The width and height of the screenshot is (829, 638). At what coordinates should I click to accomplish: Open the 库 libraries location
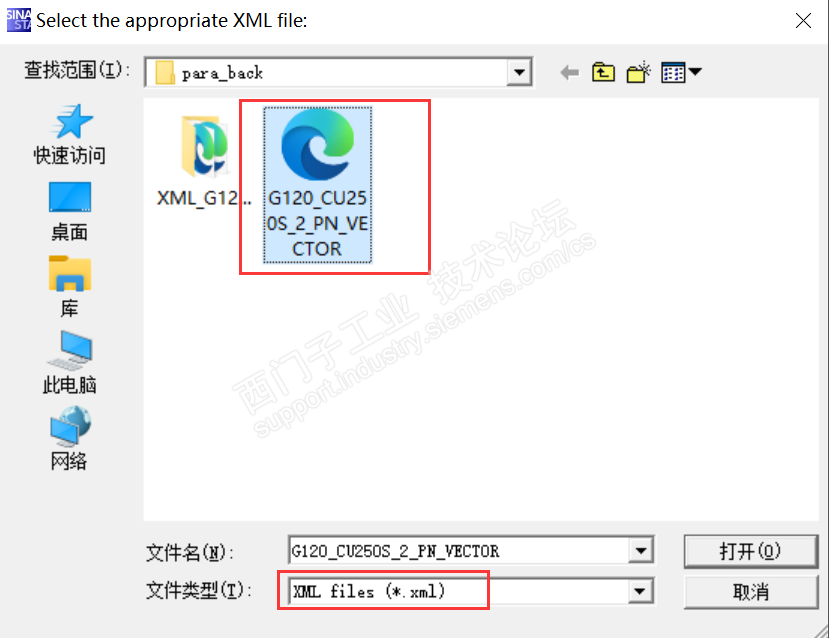pyautogui.click(x=70, y=287)
